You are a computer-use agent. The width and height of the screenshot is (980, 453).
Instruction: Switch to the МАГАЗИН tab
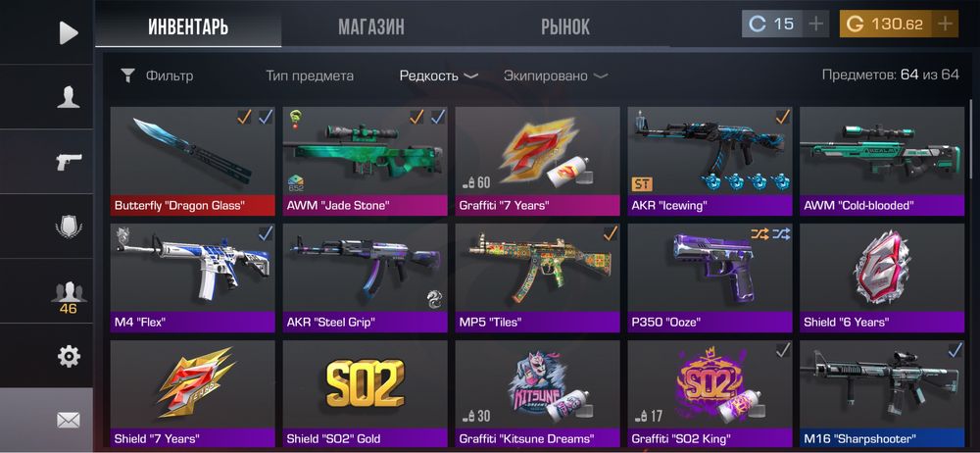tap(371, 26)
